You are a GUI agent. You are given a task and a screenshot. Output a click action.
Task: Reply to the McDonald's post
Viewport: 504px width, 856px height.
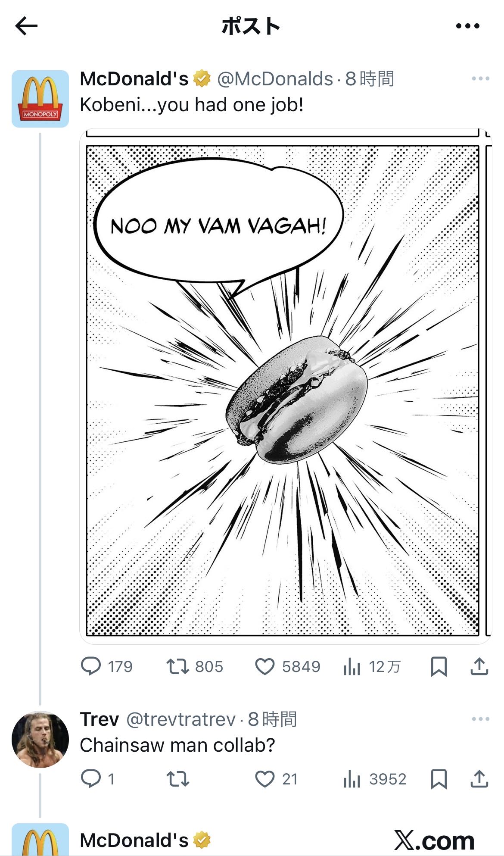[x=91, y=666]
